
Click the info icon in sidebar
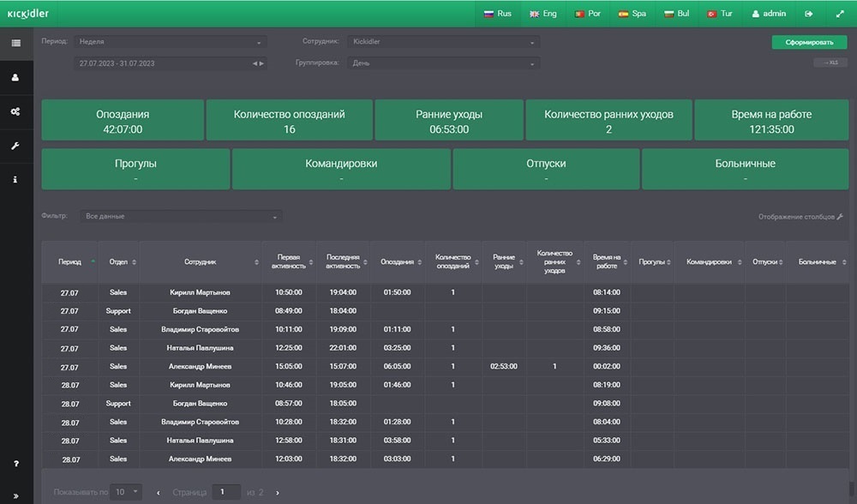coord(16,180)
